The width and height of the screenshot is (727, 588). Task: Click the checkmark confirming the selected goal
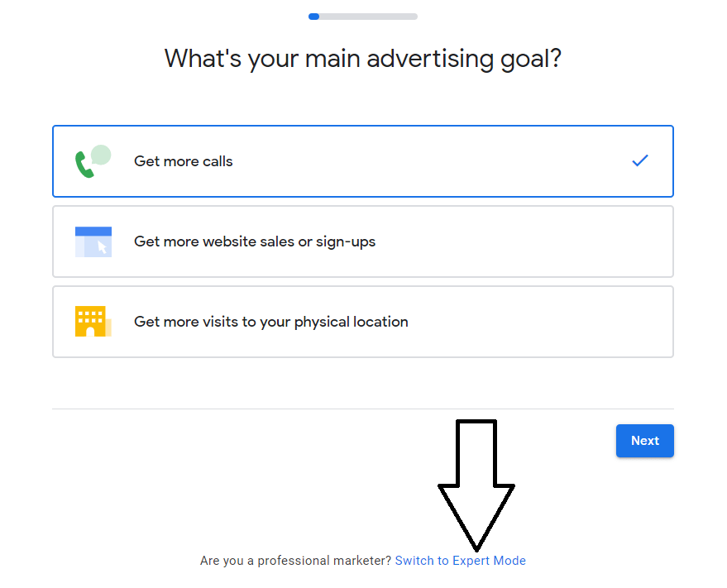pyautogui.click(x=639, y=160)
